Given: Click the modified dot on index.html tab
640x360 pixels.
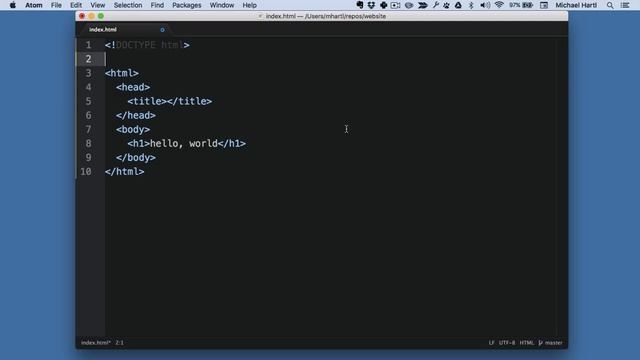Looking at the screenshot, I should point(162,30).
